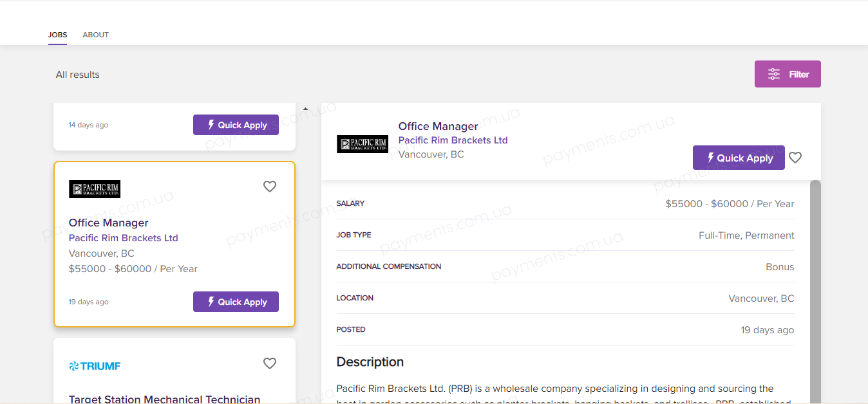Quick Apply on the 14 days ago card
868x404 pixels.
coord(236,125)
